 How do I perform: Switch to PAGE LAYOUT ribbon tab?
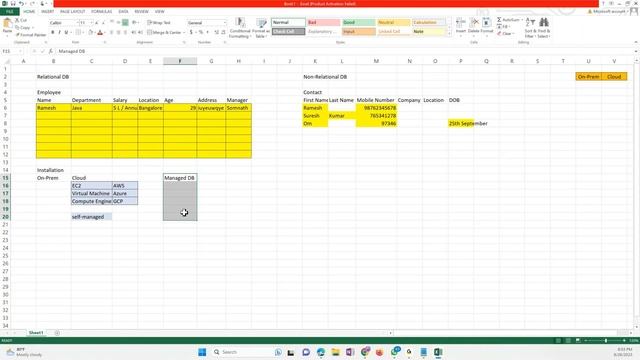73,11
